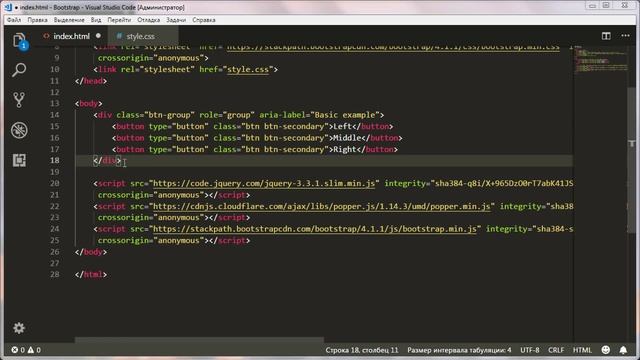Click the unsaved dot on index.html tab
The height and width of the screenshot is (360, 640).
(x=98, y=36)
